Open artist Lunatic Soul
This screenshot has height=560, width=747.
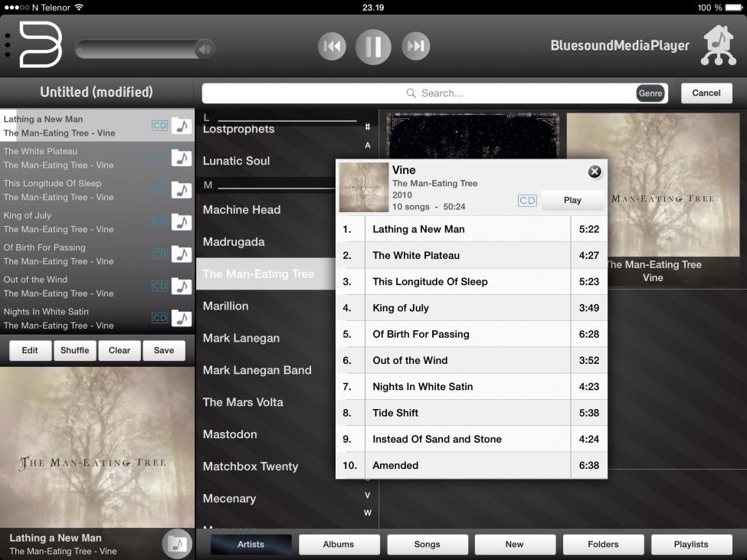[x=236, y=161]
